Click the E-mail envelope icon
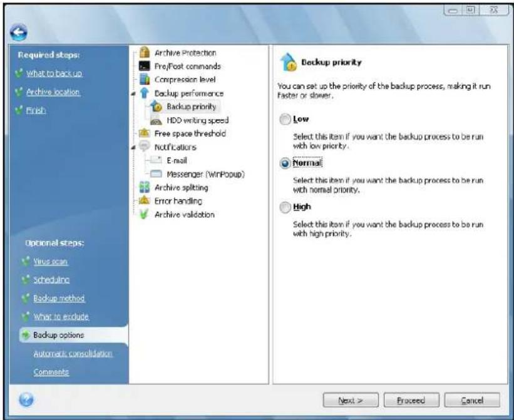 [156, 160]
